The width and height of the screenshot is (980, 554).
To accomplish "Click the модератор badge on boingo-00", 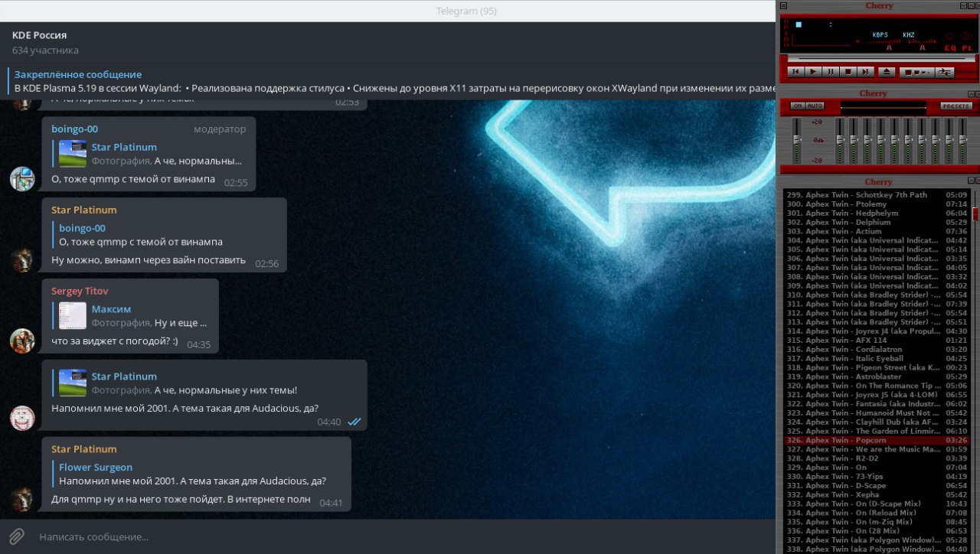I will [220, 129].
